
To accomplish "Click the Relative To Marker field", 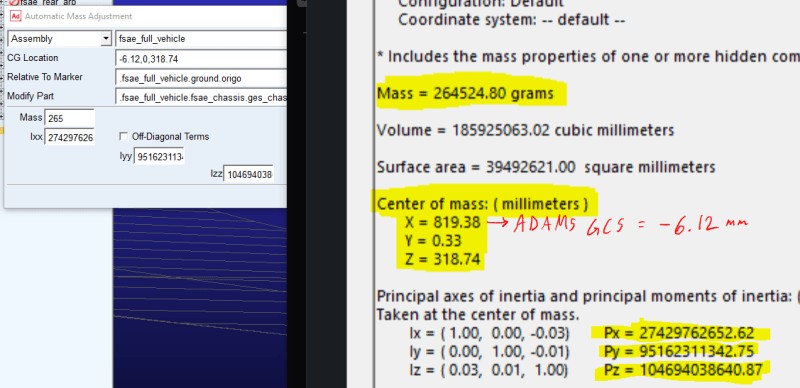I will 201,78.
